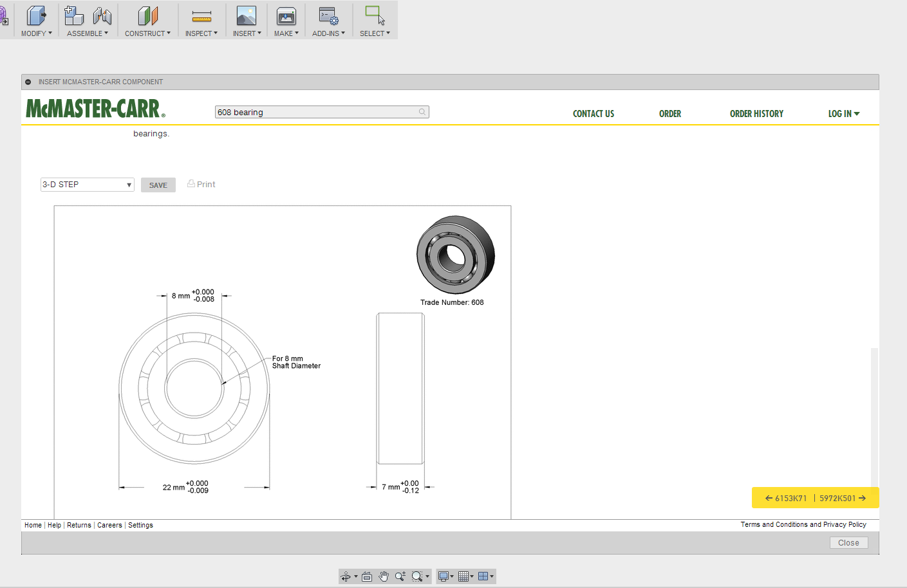Open the Help footer link

(54, 525)
